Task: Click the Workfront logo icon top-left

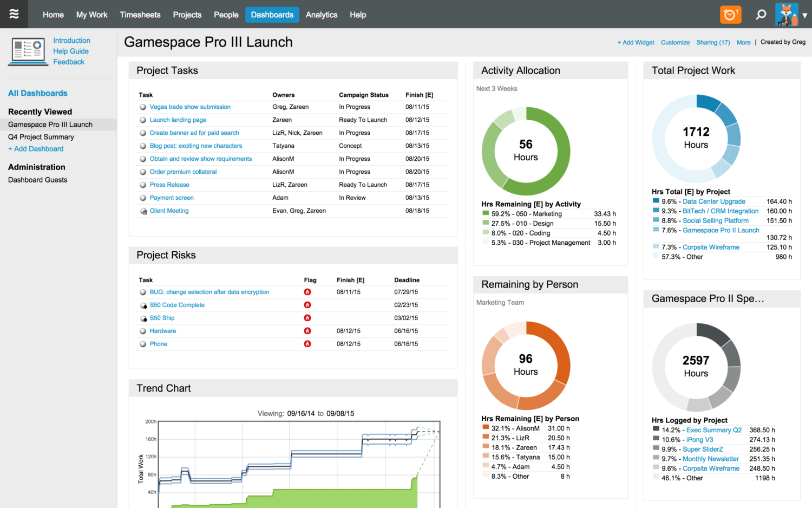Action: [14, 14]
